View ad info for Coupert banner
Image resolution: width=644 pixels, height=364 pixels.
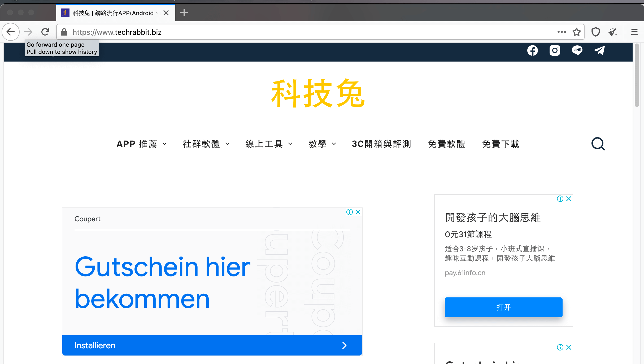click(x=350, y=212)
